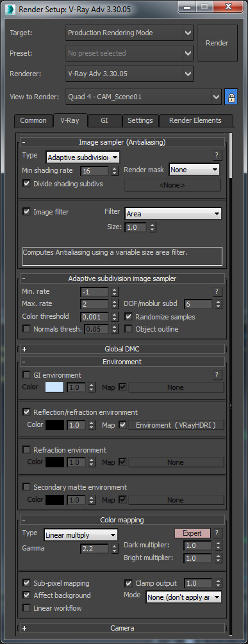Collapse the Environment rollout
248x644 pixels.
tap(122, 362)
